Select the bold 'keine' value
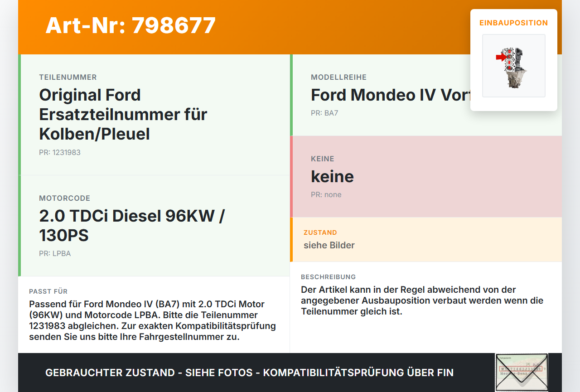 (332, 176)
